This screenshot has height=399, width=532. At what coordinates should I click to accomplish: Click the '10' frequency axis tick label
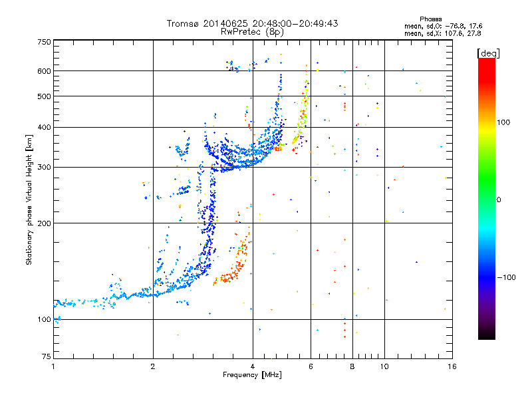tap(384, 366)
